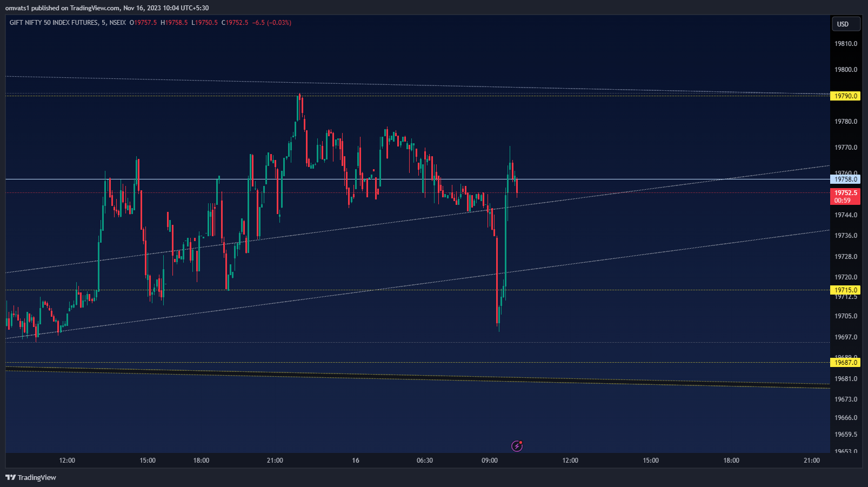Screen dimensions: 868x487
Task: Click the 19697.0 price axis value
Action: 846,337
